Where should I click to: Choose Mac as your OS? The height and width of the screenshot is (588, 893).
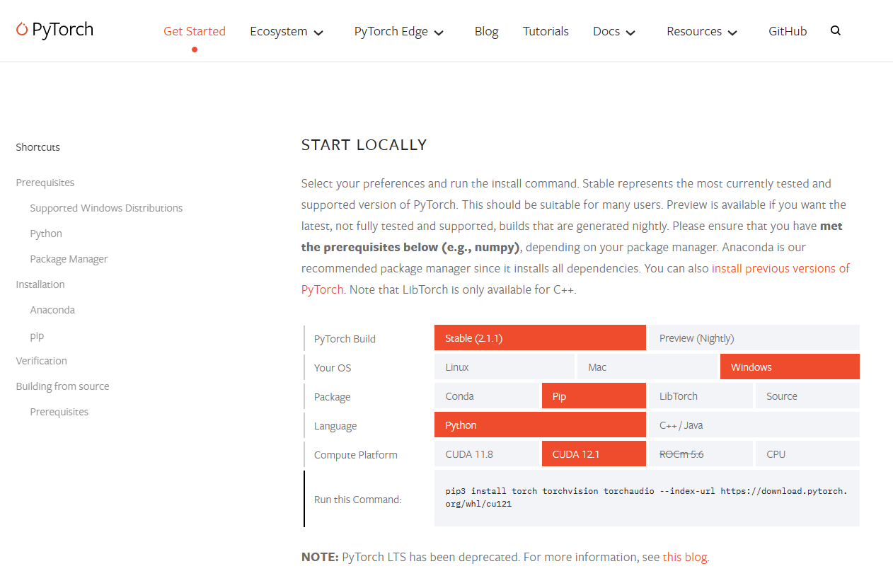[647, 367]
